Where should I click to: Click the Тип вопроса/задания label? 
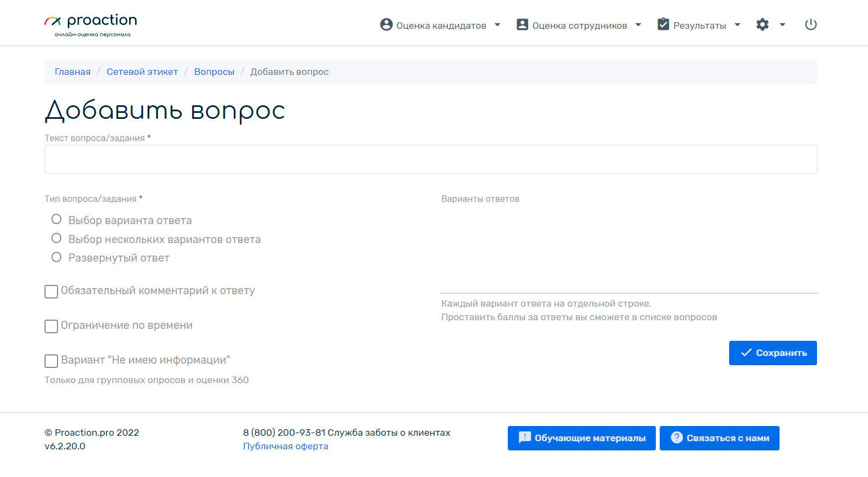pos(91,199)
